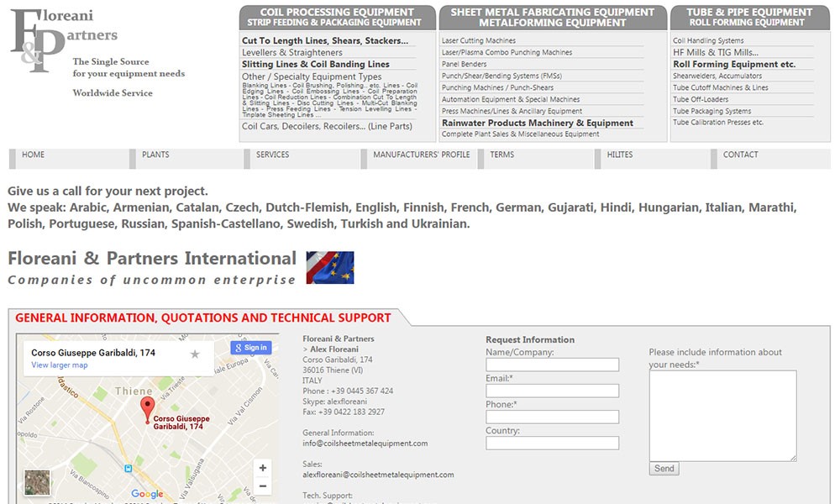Click the red map pin marker
Image resolution: width=840 pixels, height=504 pixels.
pyautogui.click(x=147, y=410)
